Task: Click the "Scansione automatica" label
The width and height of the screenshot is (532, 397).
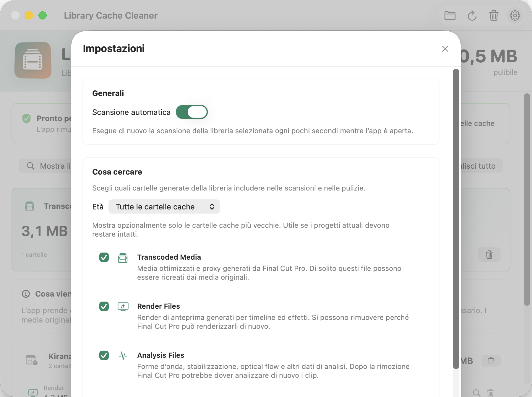Action: pos(132,112)
